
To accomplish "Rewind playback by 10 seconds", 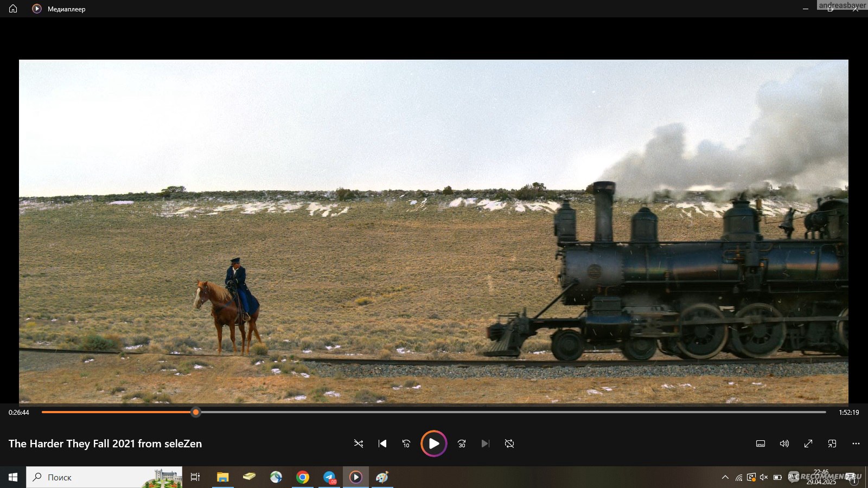I will tap(406, 444).
